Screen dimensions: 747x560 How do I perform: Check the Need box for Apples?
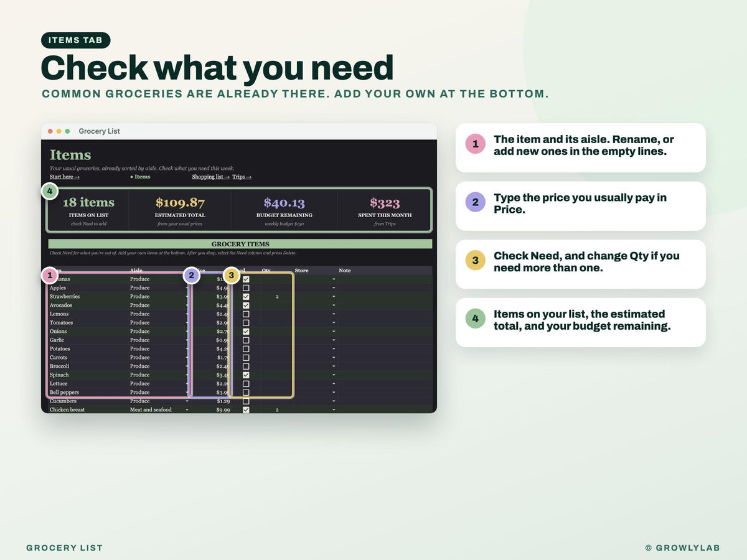click(x=246, y=288)
